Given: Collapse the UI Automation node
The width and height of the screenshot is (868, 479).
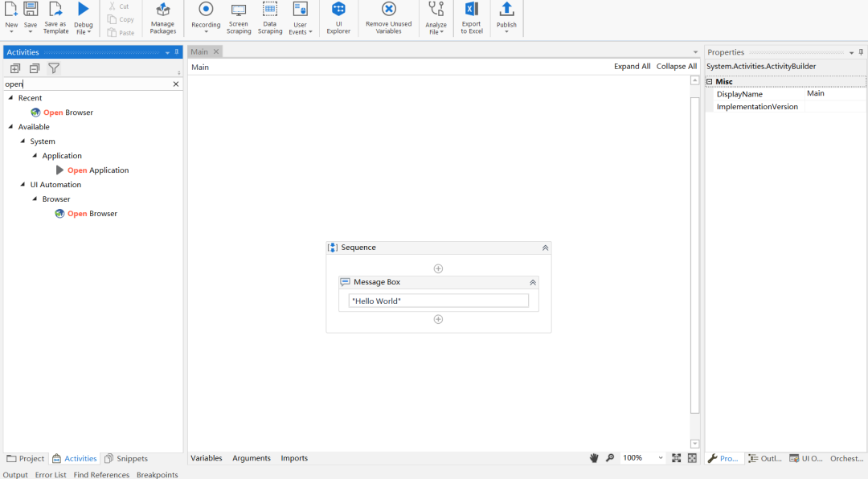Looking at the screenshot, I should [x=23, y=184].
